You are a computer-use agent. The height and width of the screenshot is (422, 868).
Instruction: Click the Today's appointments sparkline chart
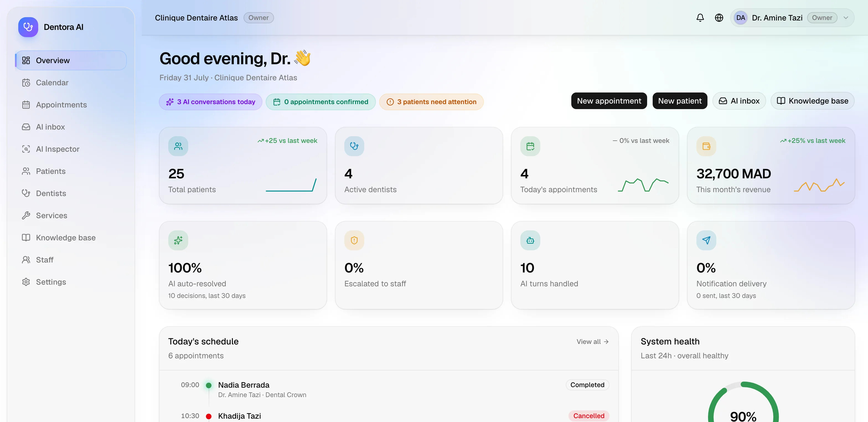[x=643, y=185]
